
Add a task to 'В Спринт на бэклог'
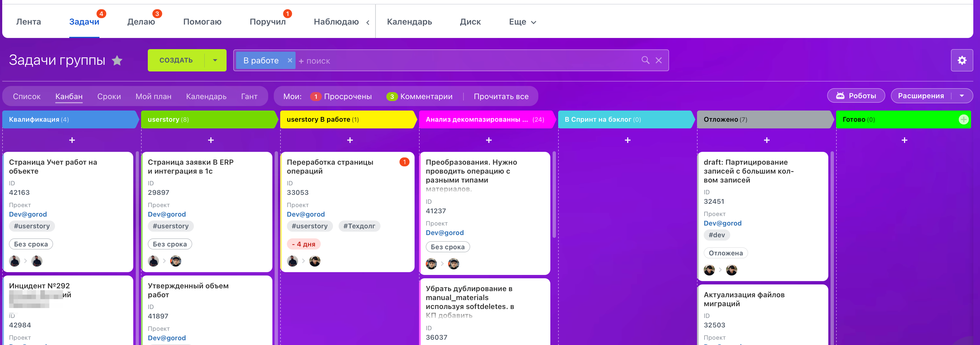click(628, 140)
